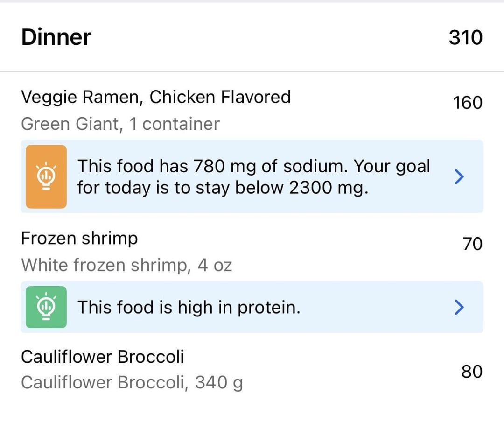Open 'This food is high in protein' message

pyautogui.click(x=189, y=307)
